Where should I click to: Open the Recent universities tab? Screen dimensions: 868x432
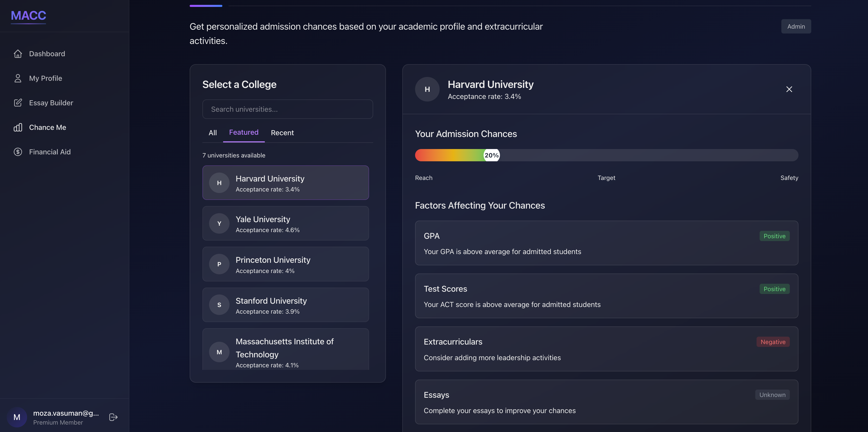coord(282,133)
